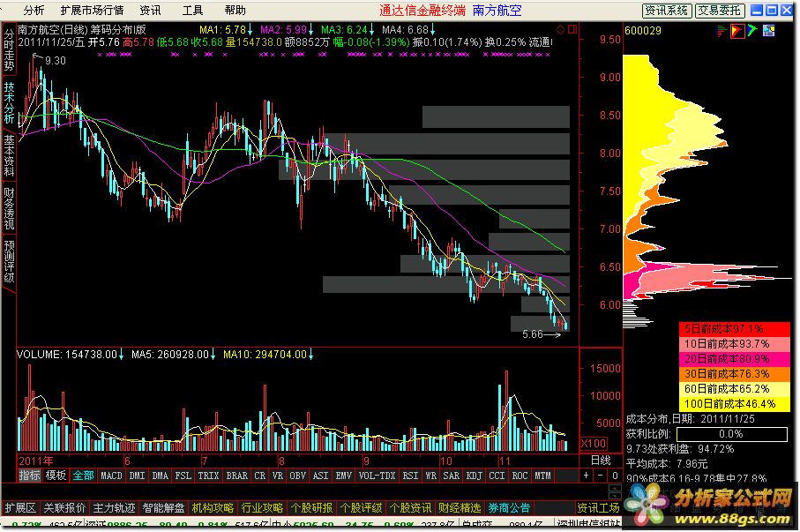Click the 100日前成本 yellow legend swatch
800x532 pixels.
click(735, 403)
